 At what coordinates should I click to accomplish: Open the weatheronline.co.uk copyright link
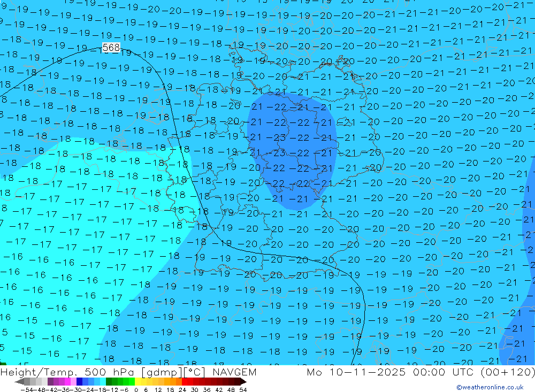490,387
